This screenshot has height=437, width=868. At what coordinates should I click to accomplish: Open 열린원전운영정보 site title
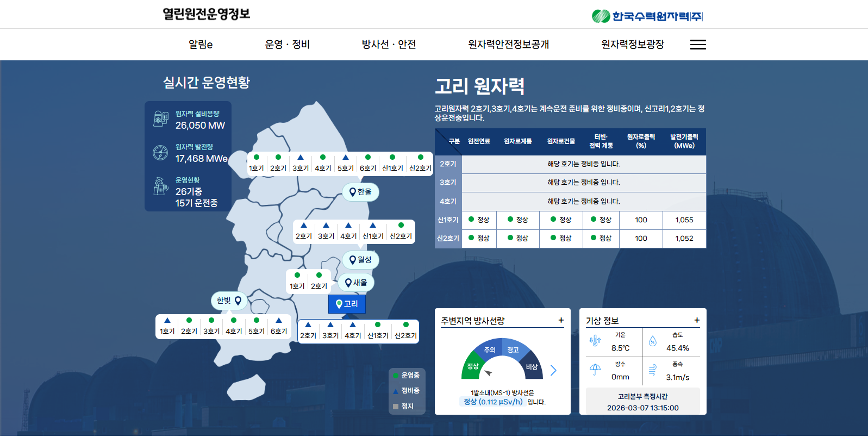point(207,14)
